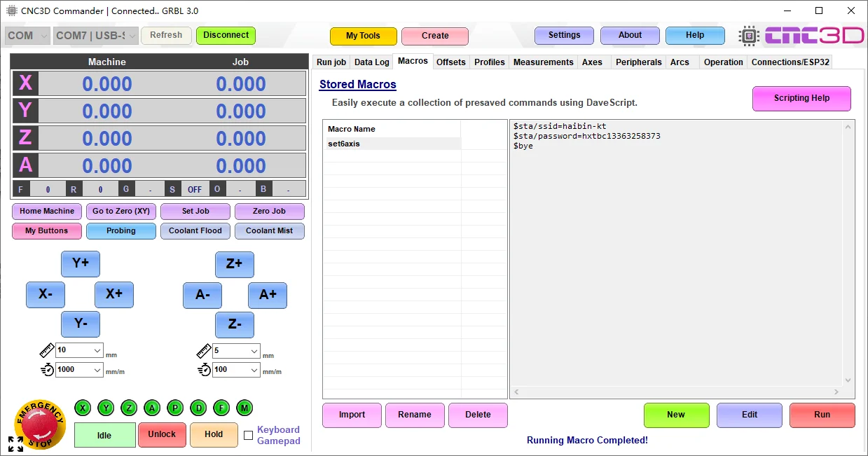Click the green X limit indicator light
Screen dimensions: 868x456
pyautogui.click(x=83, y=408)
